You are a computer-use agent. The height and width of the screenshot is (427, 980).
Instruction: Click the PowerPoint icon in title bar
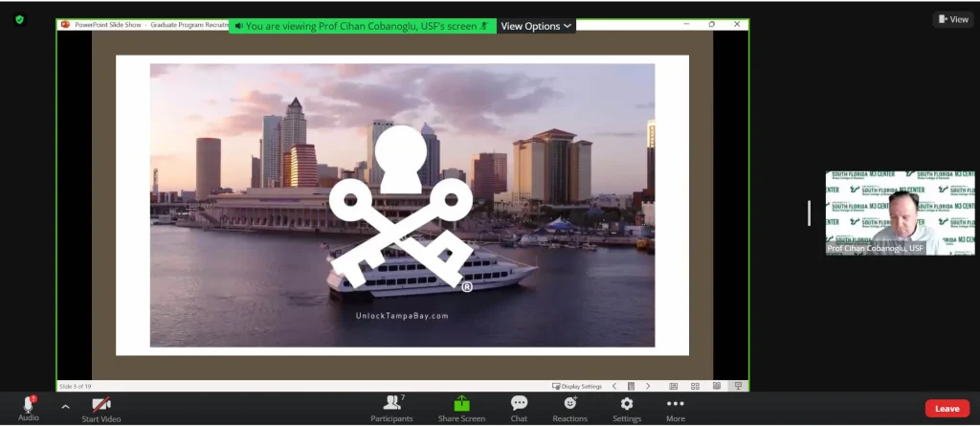[x=65, y=24]
